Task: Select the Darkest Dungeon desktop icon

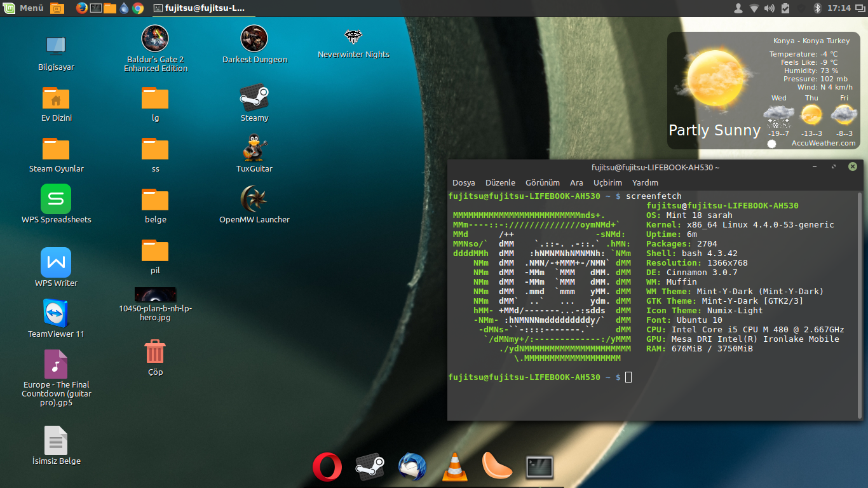Action: (x=254, y=38)
